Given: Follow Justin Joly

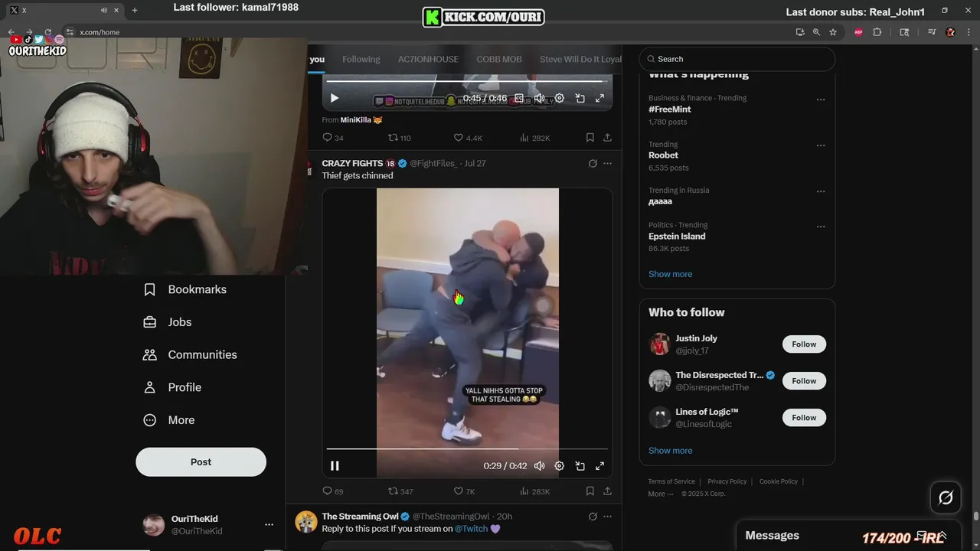Looking at the screenshot, I should (804, 344).
